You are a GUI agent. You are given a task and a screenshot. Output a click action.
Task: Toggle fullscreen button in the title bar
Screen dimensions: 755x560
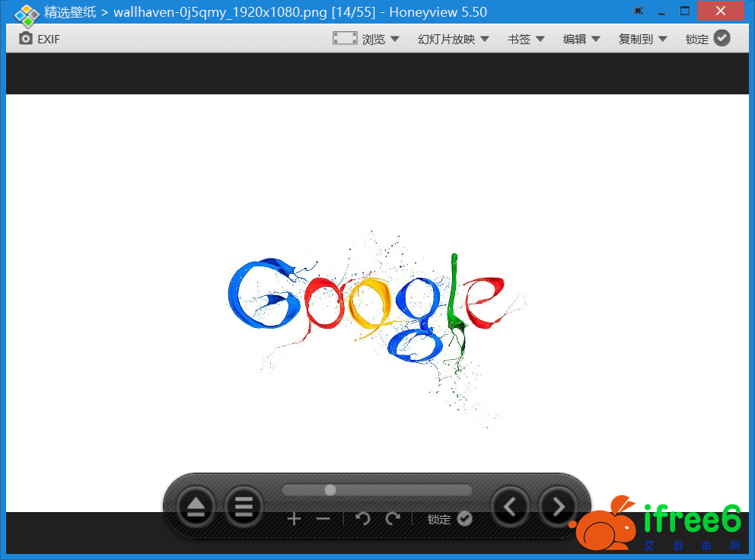(638, 11)
